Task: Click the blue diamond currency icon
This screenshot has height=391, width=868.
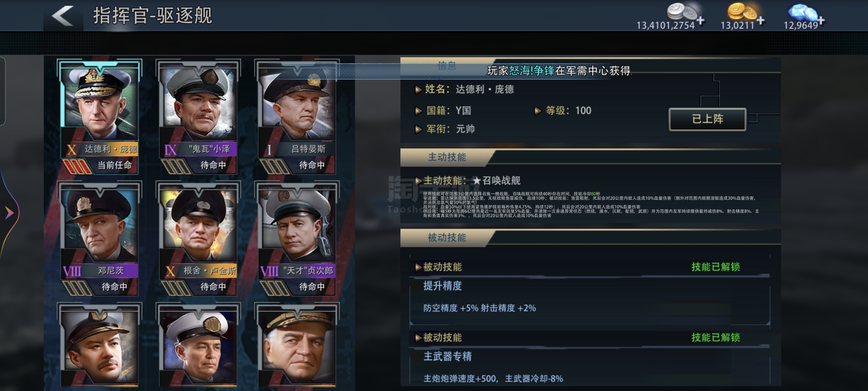Action: [x=802, y=12]
